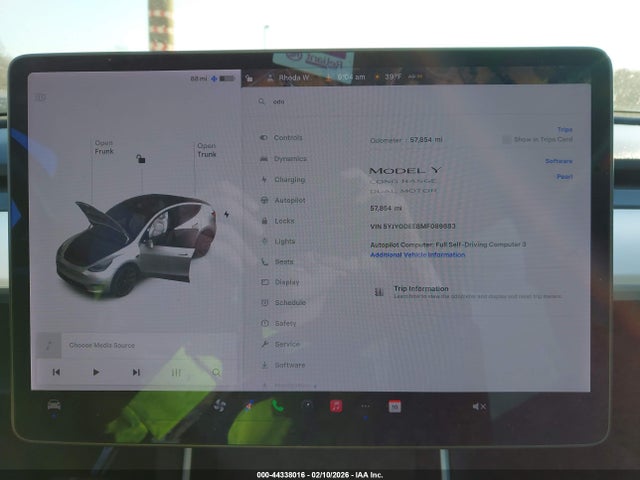Open the Trip Information card

pos(468,292)
